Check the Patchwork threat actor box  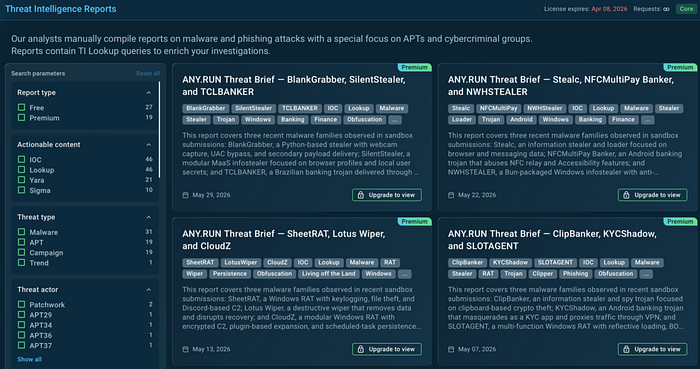[x=21, y=304]
